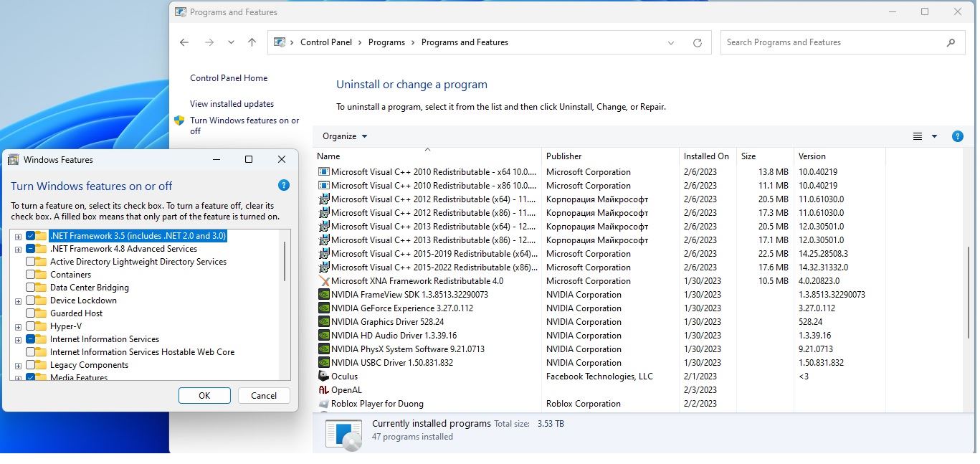Click the OpenAL program icon
This screenshot has width=980, height=464.
pyautogui.click(x=324, y=390)
